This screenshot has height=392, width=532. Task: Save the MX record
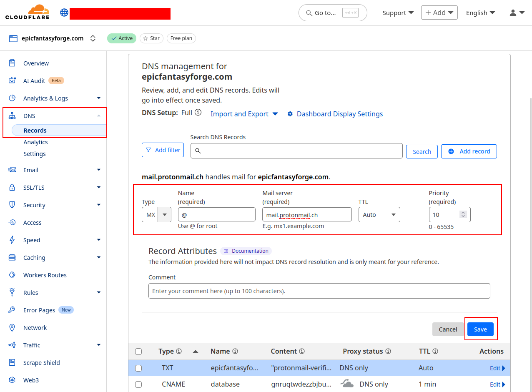(x=480, y=329)
